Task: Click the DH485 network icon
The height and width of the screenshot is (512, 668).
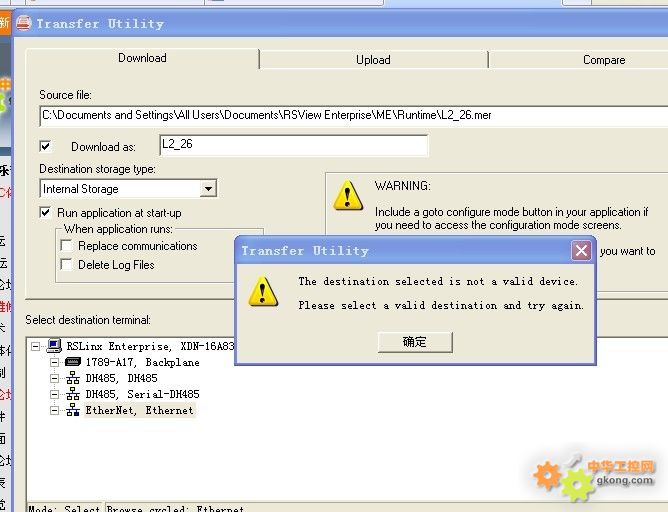Action: (x=72, y=378)
